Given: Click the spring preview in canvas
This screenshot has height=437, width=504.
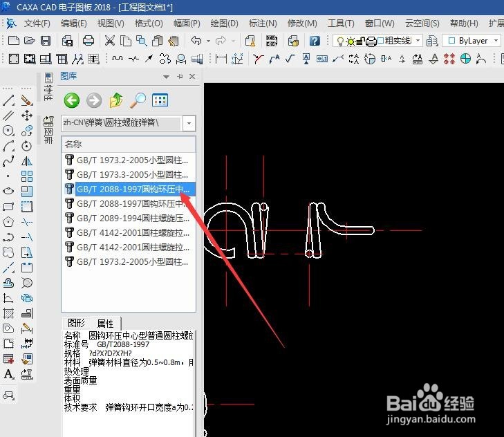Looking at the screenshot, I should coord(289,230).
